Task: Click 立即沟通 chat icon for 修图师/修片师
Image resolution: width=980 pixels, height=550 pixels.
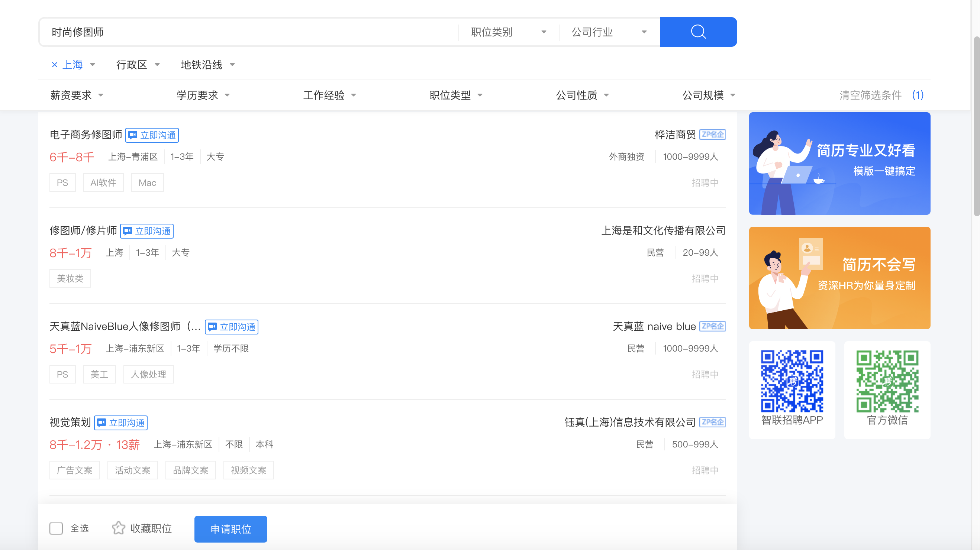Action: 128,231
